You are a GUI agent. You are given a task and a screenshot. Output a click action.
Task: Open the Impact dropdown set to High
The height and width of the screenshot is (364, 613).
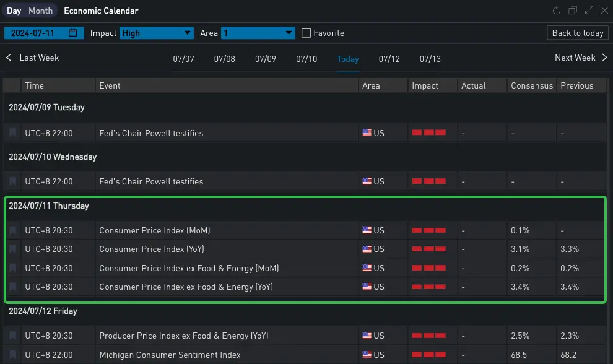[157, 33]
